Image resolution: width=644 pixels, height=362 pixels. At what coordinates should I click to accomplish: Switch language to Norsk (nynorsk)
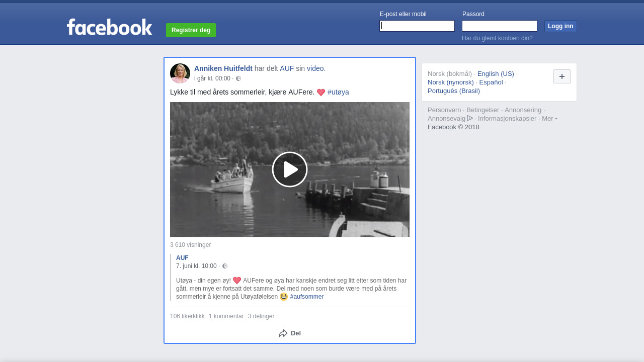coord(451,82)
